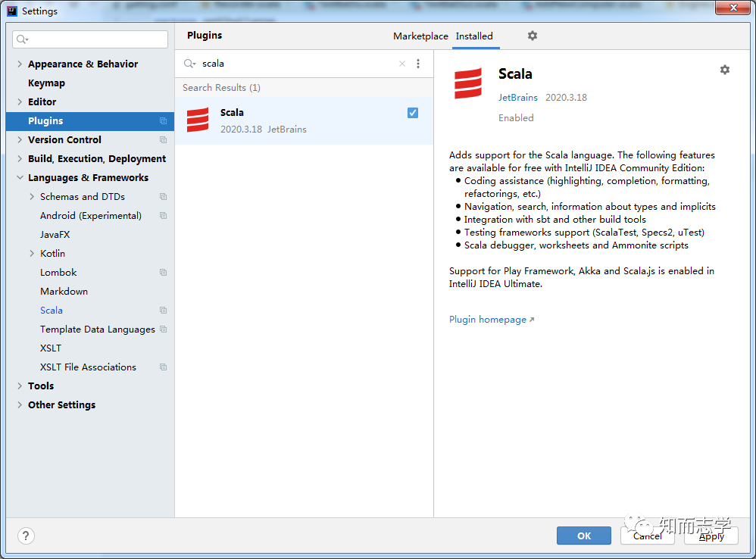Clear the scala plugin search text

(x=402, y=64)
